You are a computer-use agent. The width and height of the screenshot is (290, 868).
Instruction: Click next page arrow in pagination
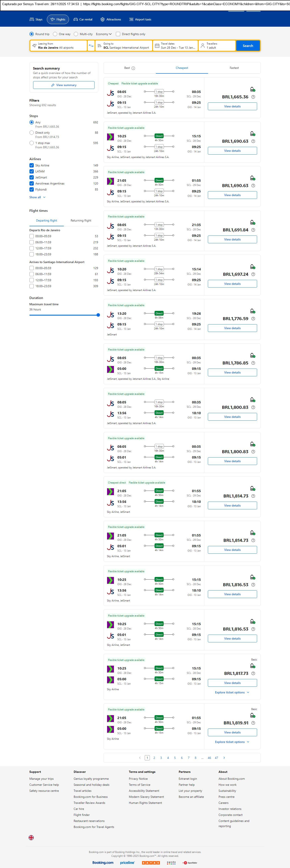point(224,758)
